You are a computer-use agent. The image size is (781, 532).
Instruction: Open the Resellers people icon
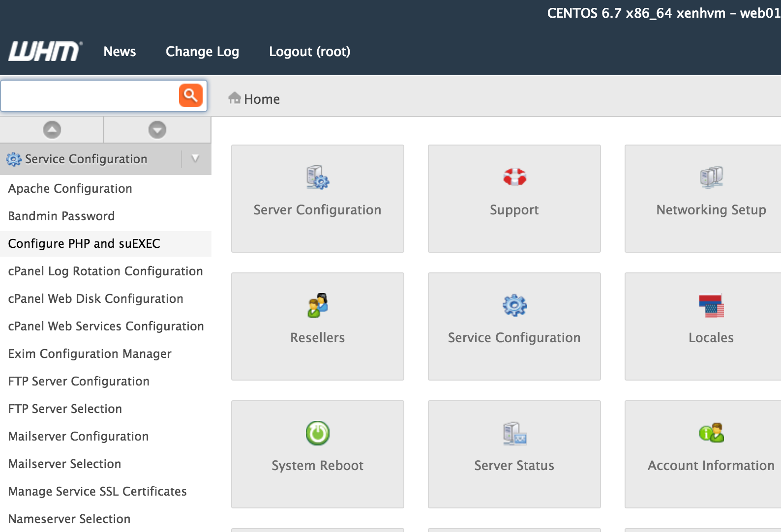coord(318,305)
